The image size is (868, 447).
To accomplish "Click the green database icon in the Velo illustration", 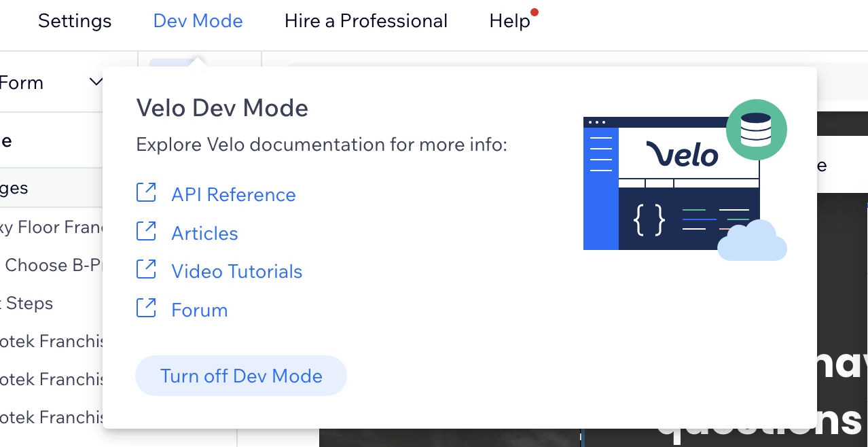I will pos(756,129).
